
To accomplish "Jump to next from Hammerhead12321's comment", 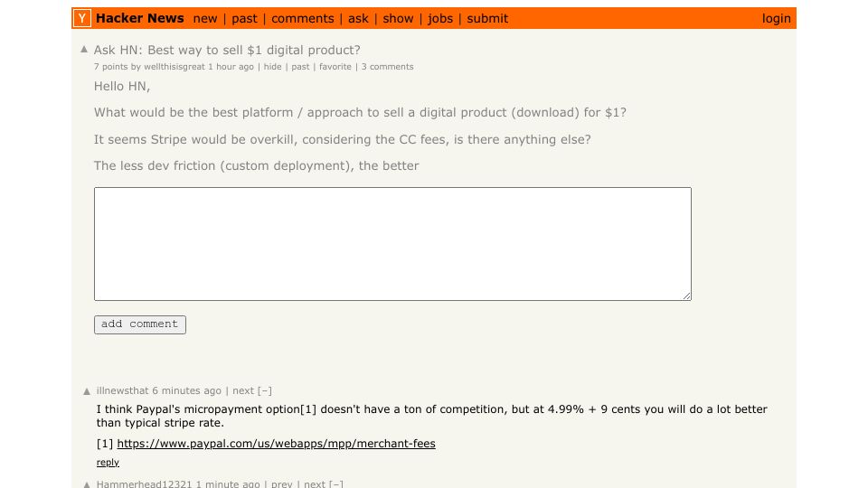I will (x=315, y=484).
